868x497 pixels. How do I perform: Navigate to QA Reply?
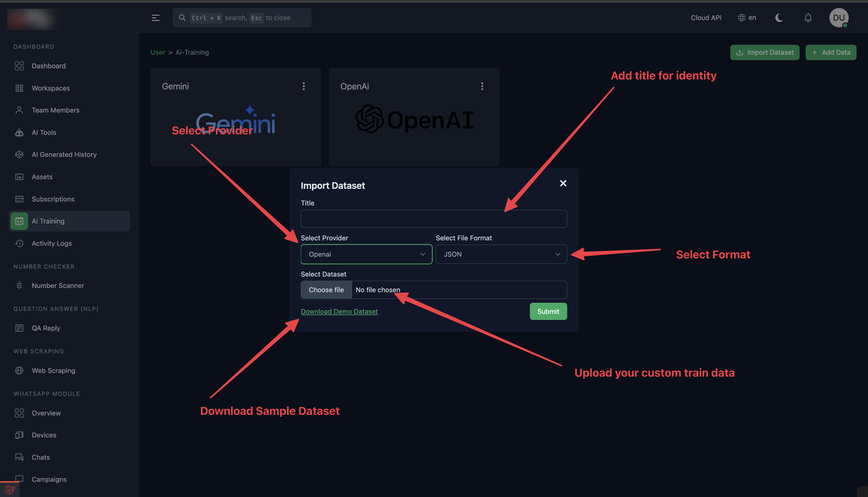pyautogui.click(x=70, y=328)
